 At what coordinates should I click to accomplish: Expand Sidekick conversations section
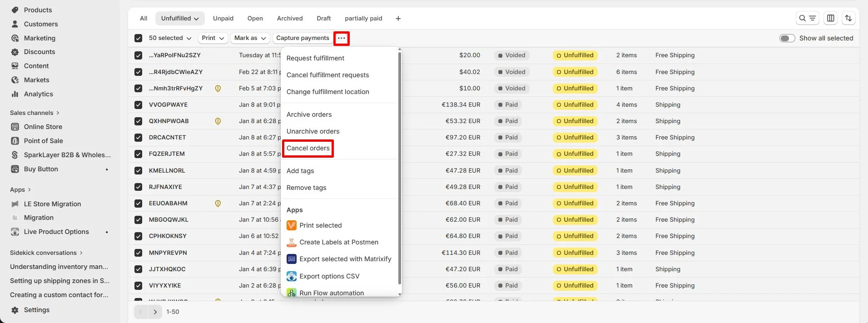click(x=46, y=253)
